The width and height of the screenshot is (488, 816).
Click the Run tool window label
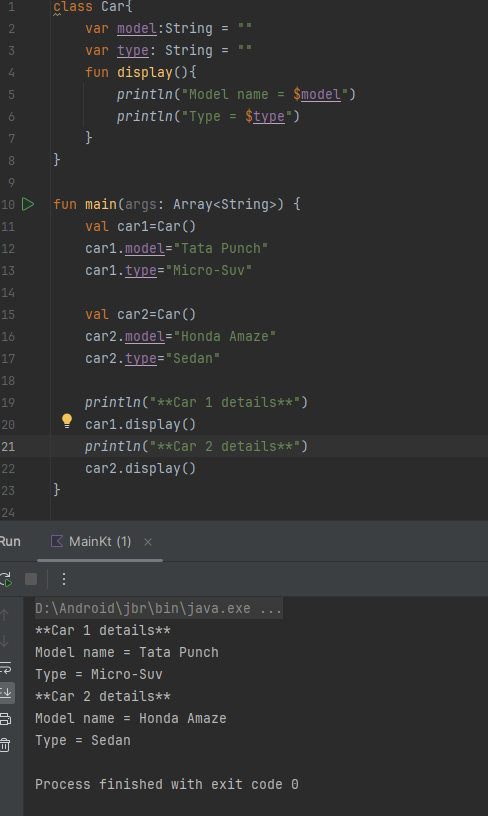10,542
